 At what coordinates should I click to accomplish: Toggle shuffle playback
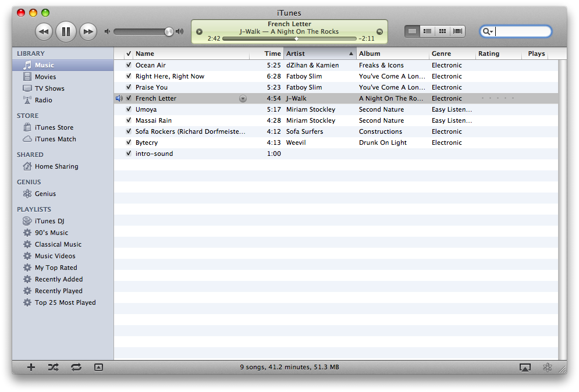(x=53, y=367)
